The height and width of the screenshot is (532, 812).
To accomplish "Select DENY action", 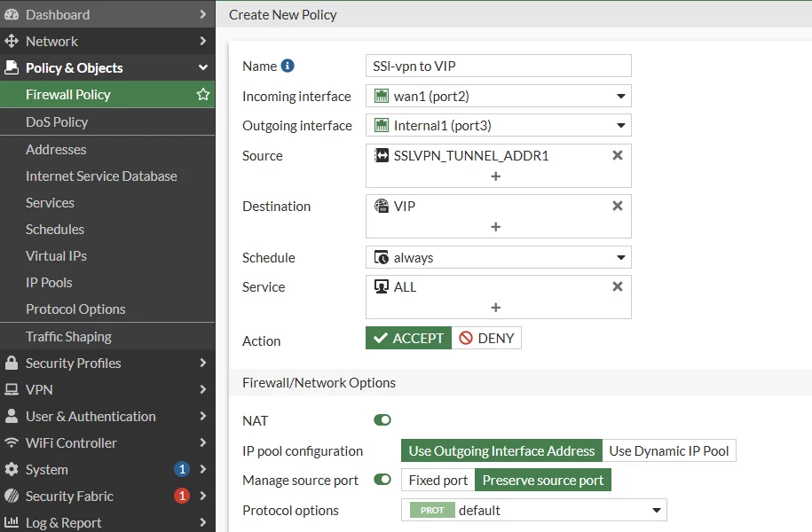I will coord(487,338).
